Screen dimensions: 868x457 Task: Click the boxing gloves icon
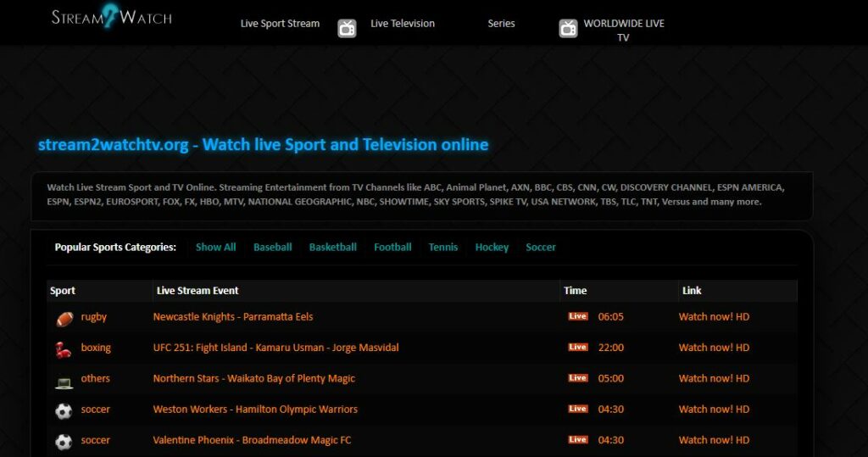[x=63, y=349]
